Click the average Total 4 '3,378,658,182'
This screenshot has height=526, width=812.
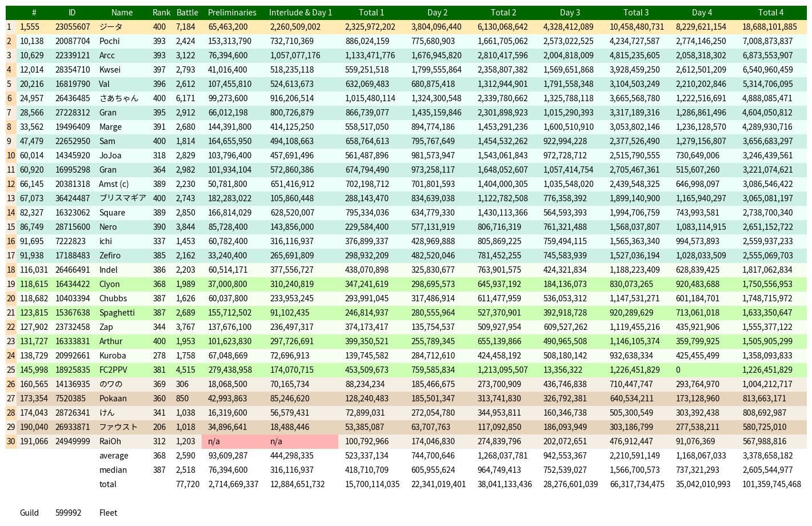[x=767, y=456]
